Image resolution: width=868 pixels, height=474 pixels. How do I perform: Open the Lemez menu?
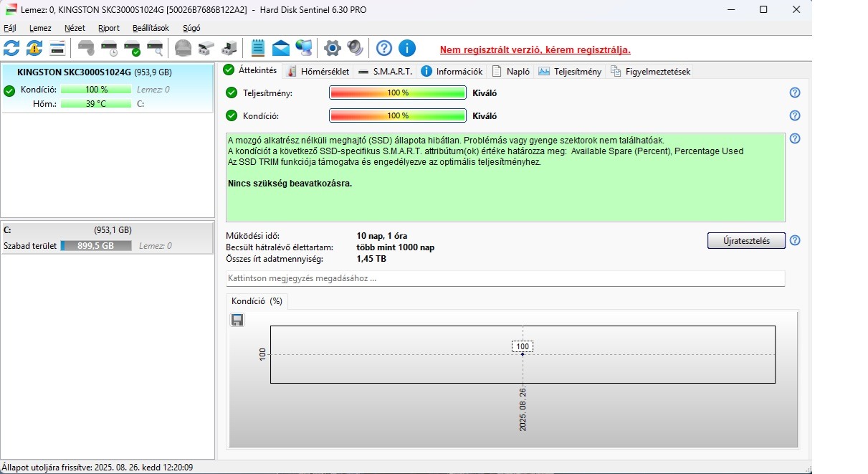[x=40, y=28]
